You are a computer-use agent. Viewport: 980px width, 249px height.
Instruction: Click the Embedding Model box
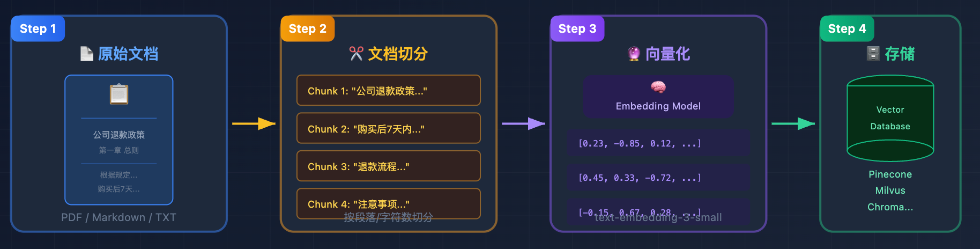(658, 97)
